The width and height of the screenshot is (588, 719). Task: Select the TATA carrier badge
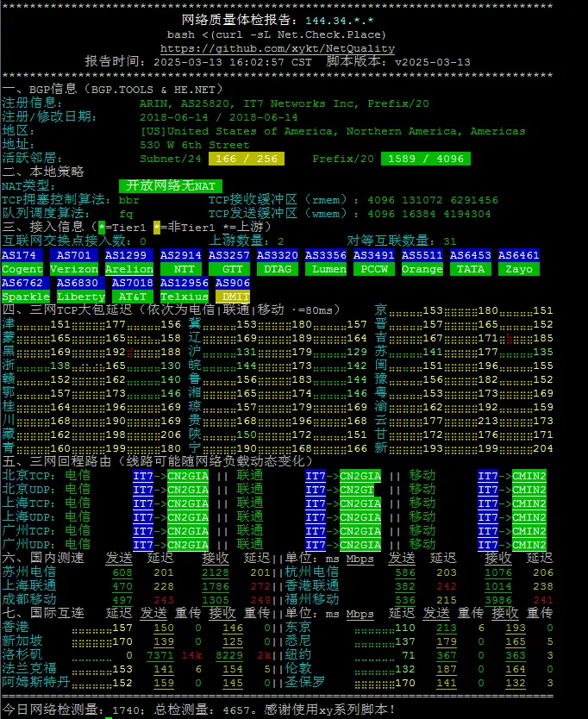(x=470, y=269)
